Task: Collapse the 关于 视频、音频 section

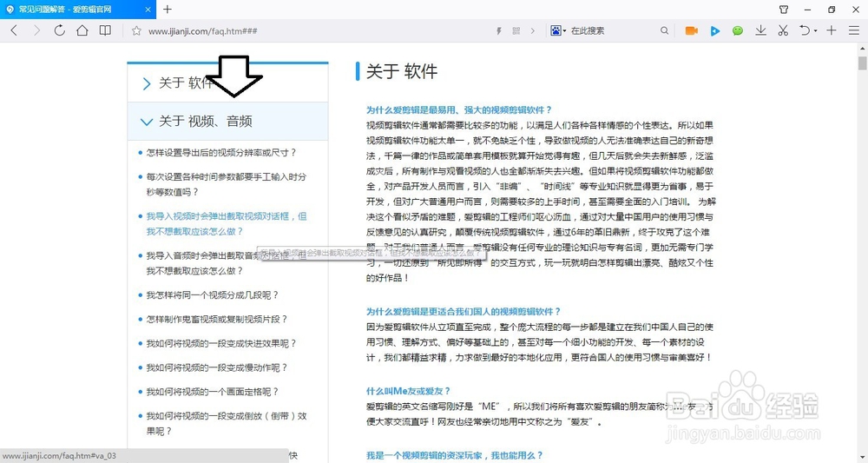Action: (x=227, y=122)
